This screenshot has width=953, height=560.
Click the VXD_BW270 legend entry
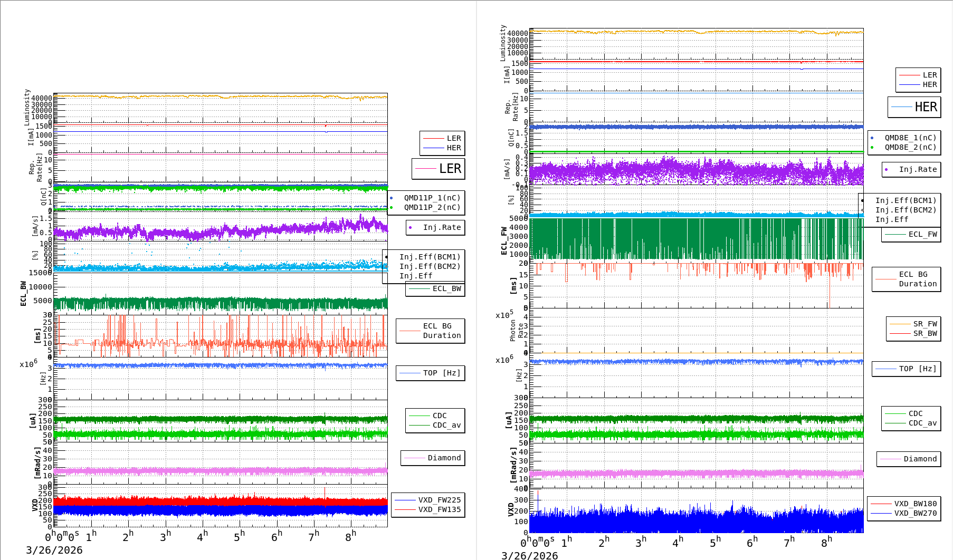click(x=915, y=513)
